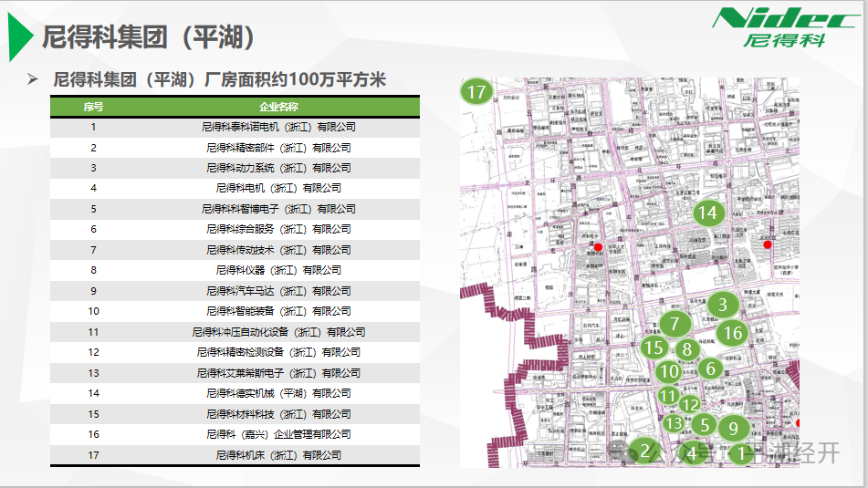Click map marker number 11
The image size is (868, 488).
668,396
